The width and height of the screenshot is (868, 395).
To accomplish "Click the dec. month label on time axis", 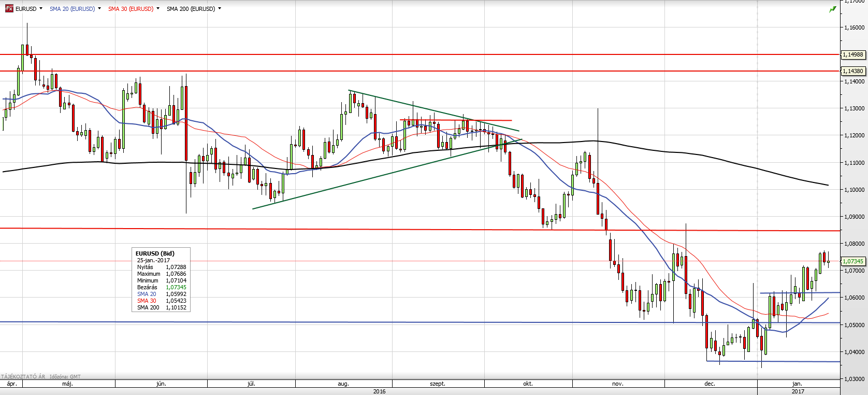I will point(710,384).
